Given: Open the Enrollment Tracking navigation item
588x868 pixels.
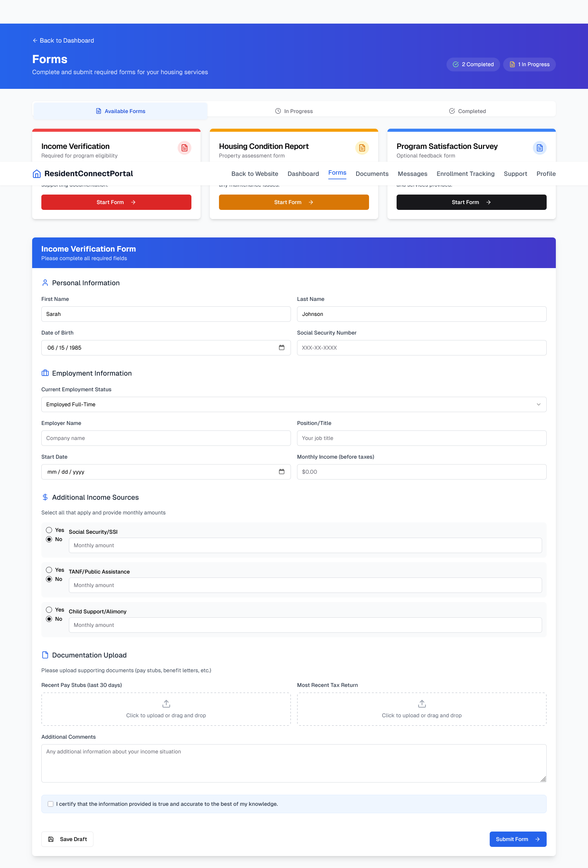Looking at the screenshot, I should pyautogui.click(x=465, y=173).
